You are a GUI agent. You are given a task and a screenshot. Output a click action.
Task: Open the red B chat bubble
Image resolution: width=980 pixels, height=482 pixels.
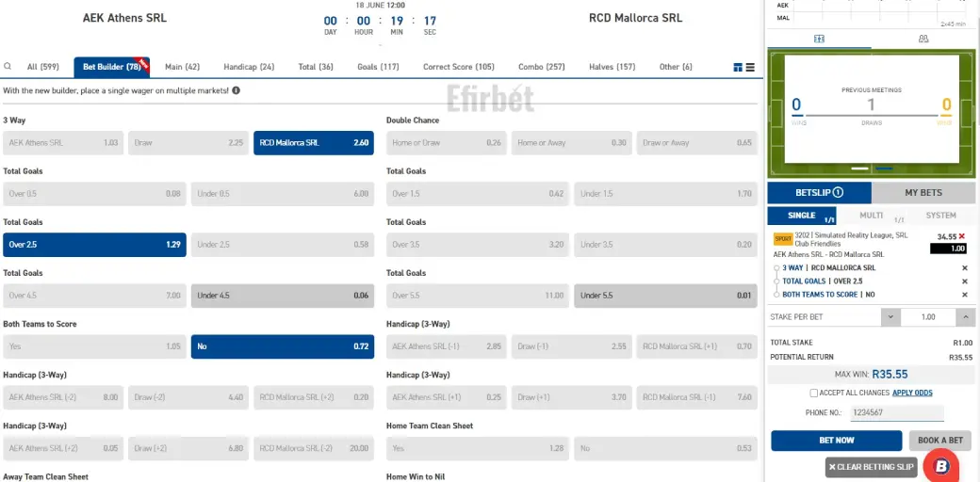tap(942, 466)
